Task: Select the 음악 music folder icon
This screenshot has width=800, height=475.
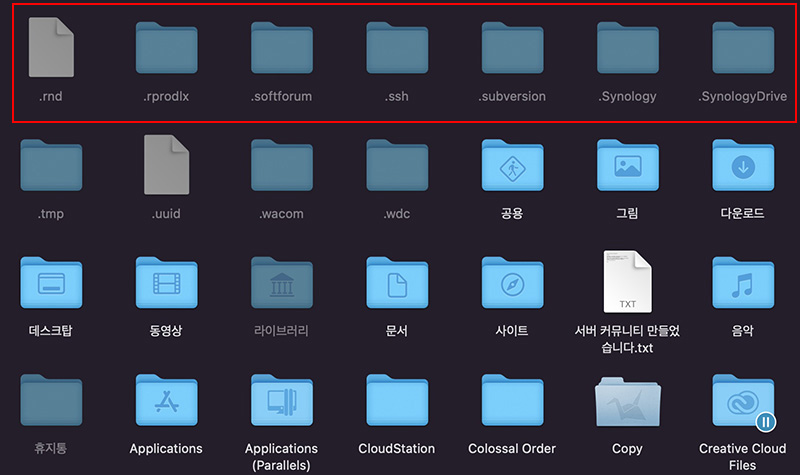Action: click(743, 283)
